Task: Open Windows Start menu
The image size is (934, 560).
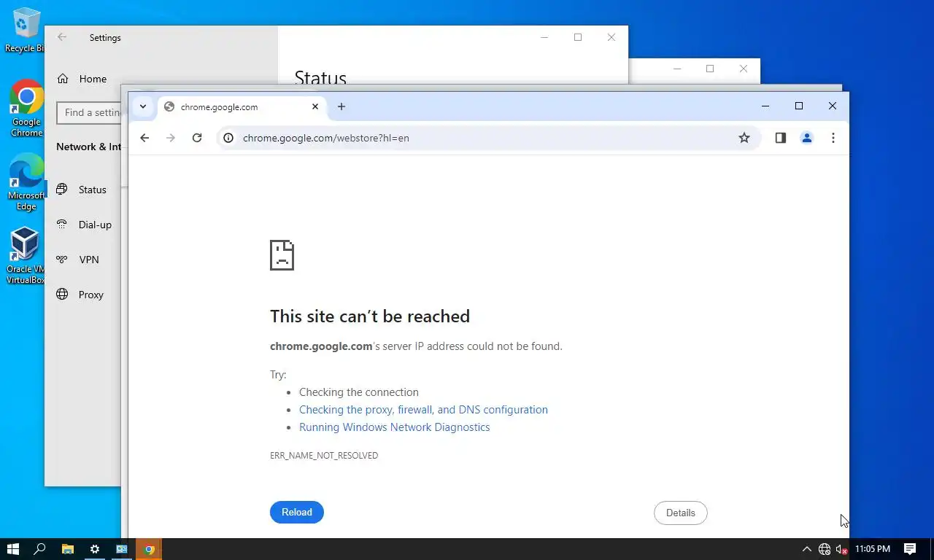Action: pyautogui.click(x=12, y=549)
